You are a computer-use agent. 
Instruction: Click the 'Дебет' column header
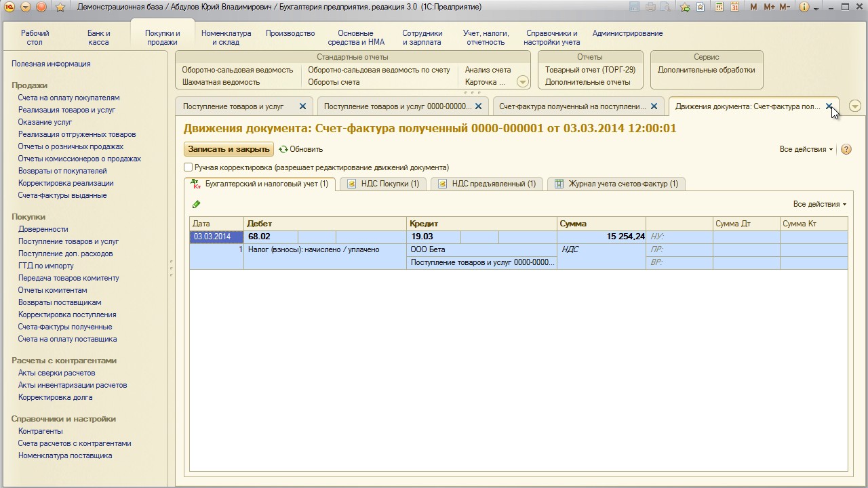pyautogui.click(x=325, y=224)
